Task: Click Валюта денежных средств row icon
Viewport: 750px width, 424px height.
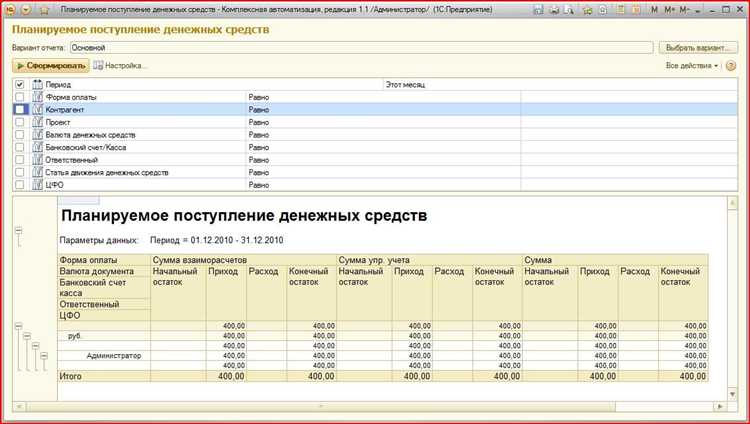Action: (37, 134)
